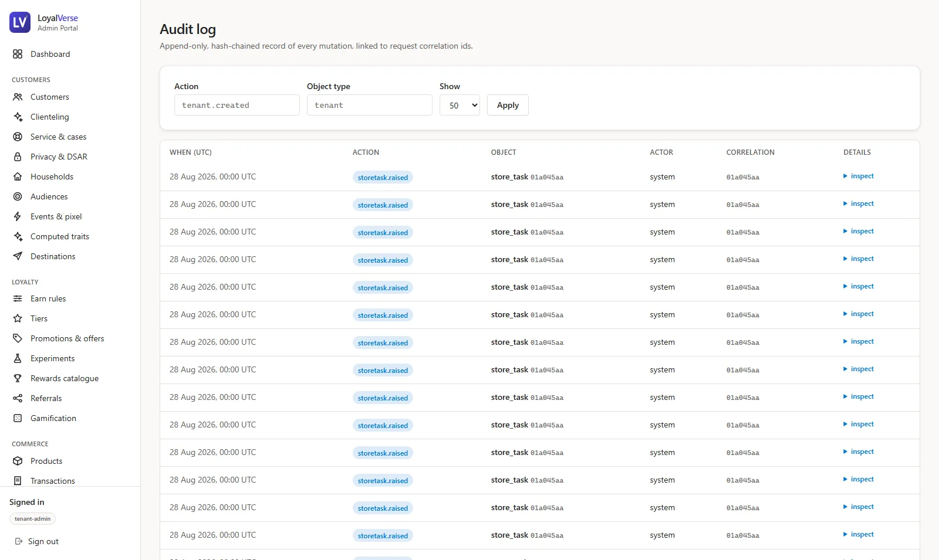Click inspect link in last full row

pos(859,534)
